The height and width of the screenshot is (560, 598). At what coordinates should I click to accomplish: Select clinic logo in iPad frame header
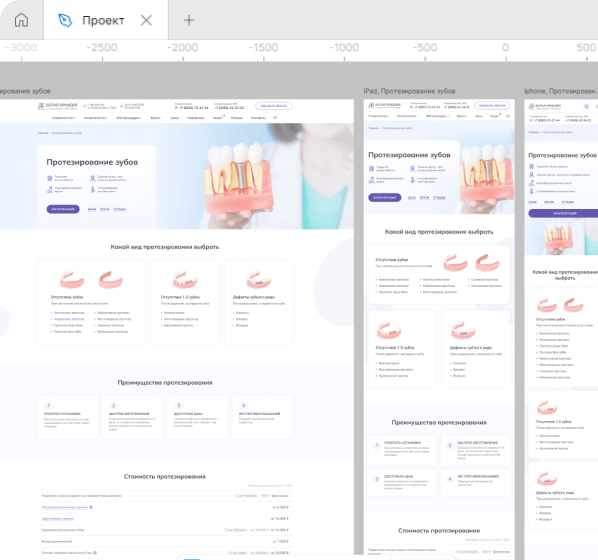click(x=384, y=106)
